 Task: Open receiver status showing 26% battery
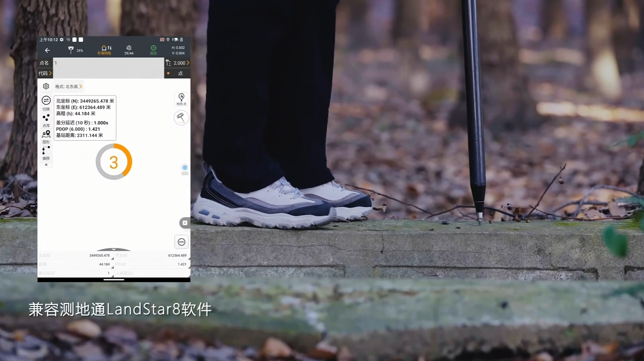coord(75,50)
